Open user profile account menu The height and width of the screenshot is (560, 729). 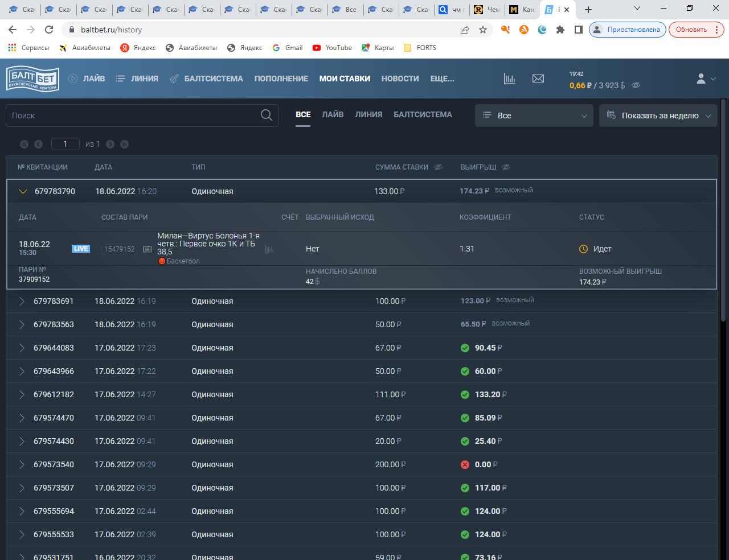tap(706, 79)
